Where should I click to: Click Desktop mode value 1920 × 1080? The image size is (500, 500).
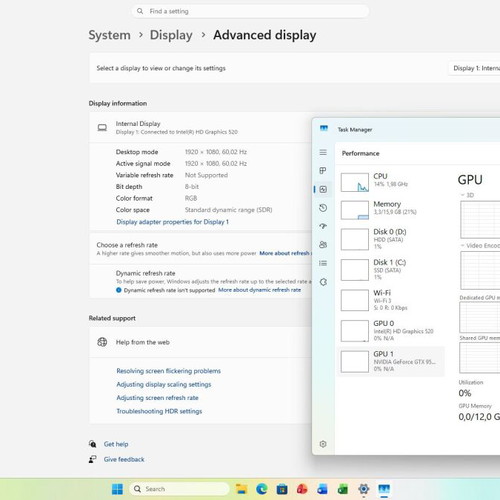(x=216, y=152)
